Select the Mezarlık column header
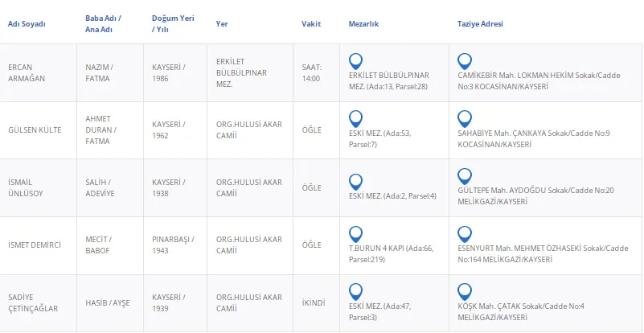The image size is (644, 333). (363, 24)
